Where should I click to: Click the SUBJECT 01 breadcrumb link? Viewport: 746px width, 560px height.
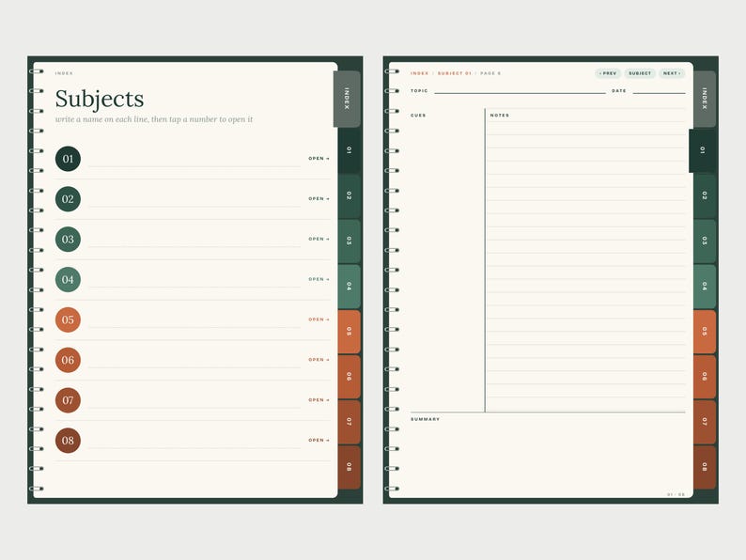455,73
